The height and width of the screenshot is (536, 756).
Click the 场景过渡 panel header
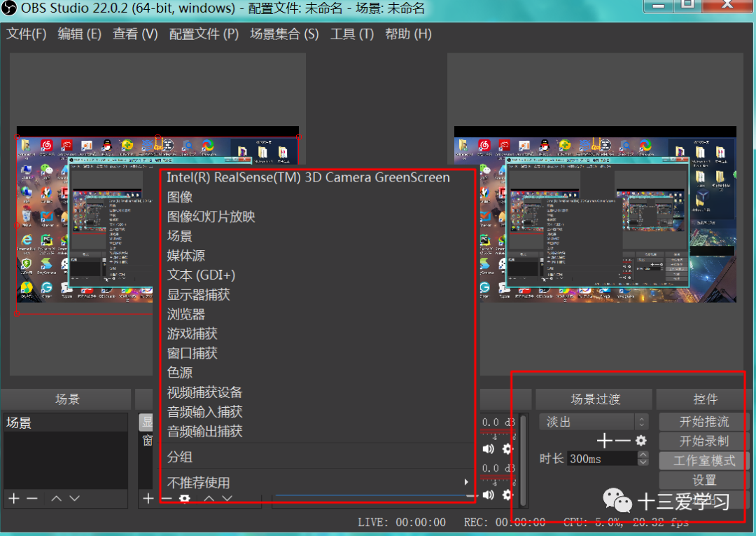coord(594,399)
